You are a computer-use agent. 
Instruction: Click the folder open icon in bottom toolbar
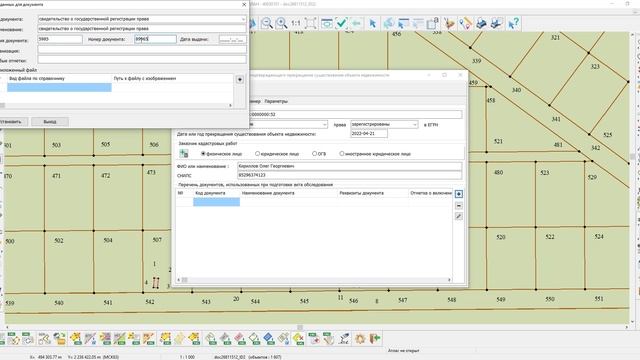pos(60,338)
